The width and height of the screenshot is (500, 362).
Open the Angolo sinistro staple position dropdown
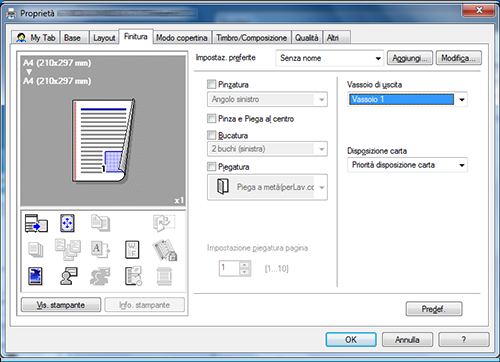tap(267, 99)
